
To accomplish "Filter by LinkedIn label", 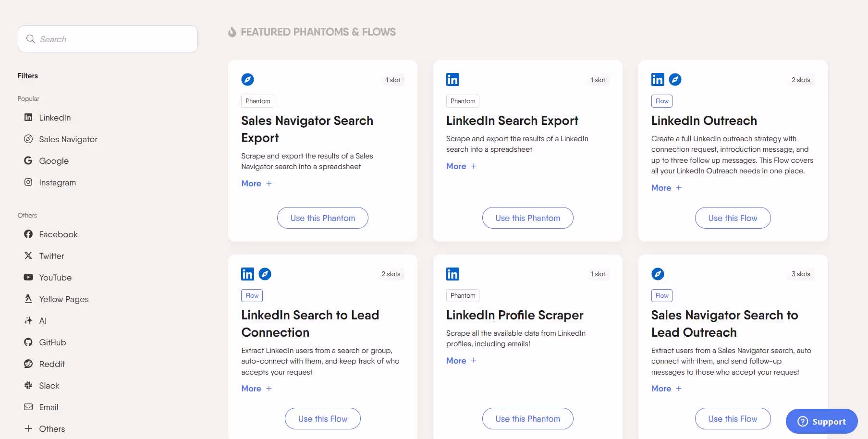I will [x=55, y=118].
